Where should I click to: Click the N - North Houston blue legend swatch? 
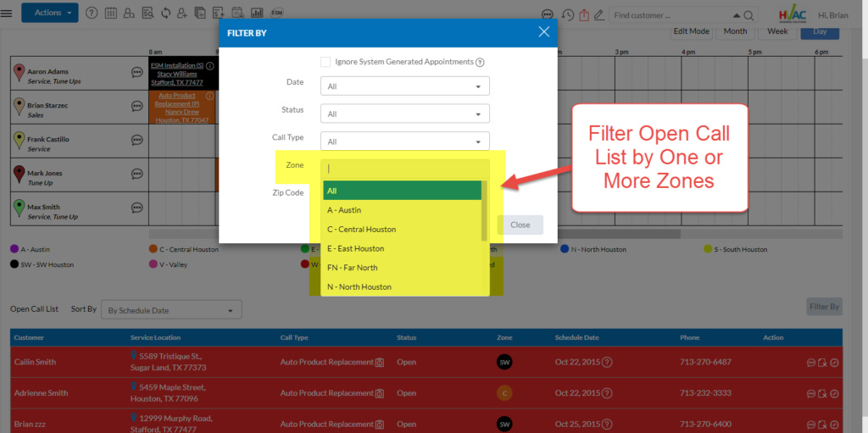point(565,249)
